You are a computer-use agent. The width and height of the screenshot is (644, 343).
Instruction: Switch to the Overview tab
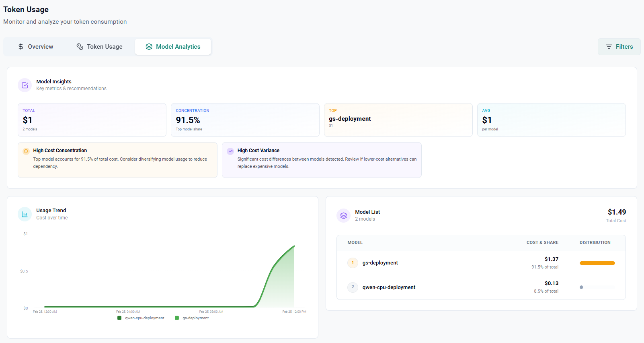click(x=36, y=47)
